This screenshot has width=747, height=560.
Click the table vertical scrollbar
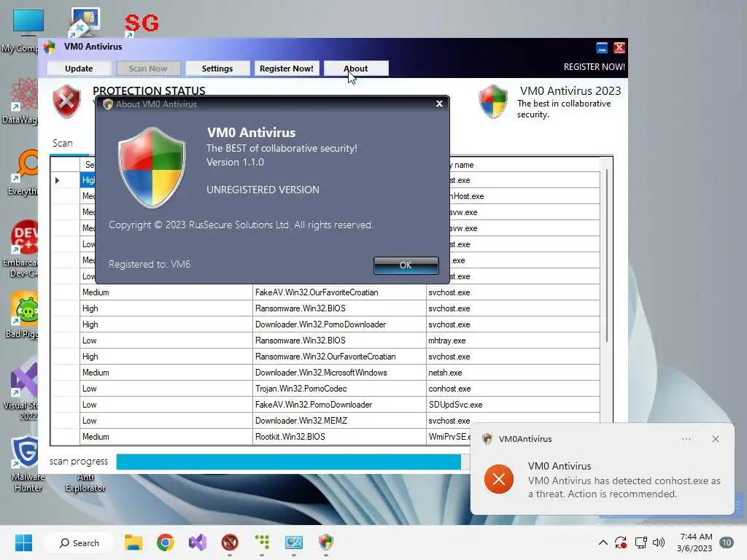point(606,254)
